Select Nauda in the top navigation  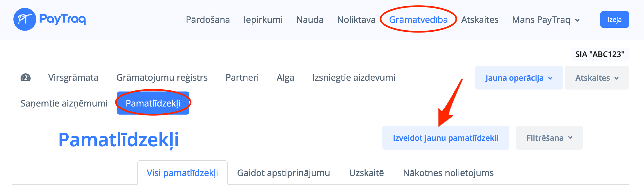pyautogui.click(x=310, y=20)
